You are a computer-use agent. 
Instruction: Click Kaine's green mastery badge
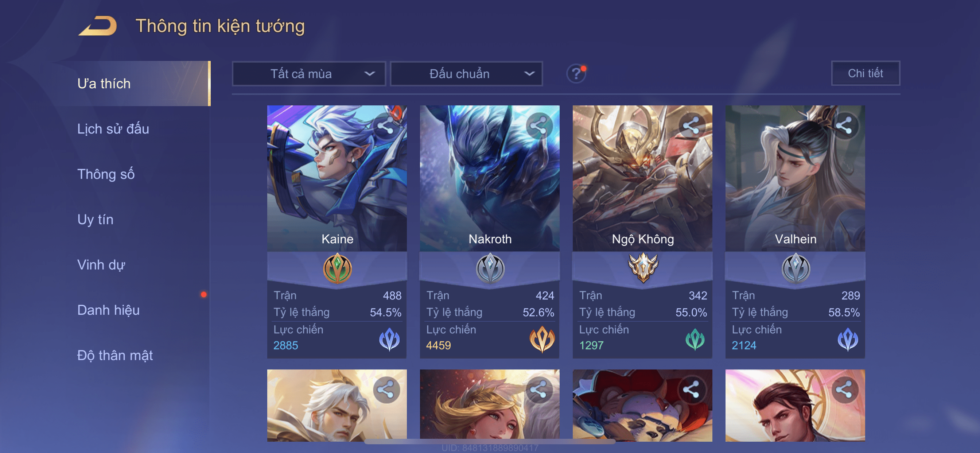[x=337, y=268]
